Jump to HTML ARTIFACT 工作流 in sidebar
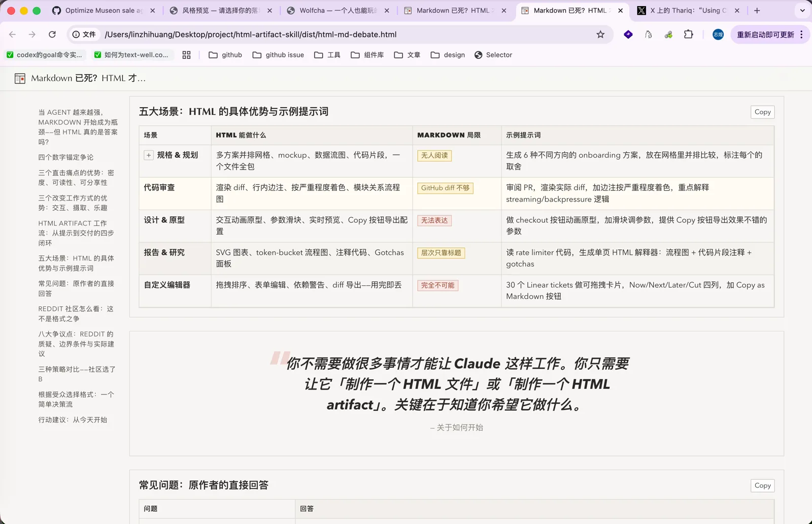This screenshot has height=524, width=812. click(76, 233)
